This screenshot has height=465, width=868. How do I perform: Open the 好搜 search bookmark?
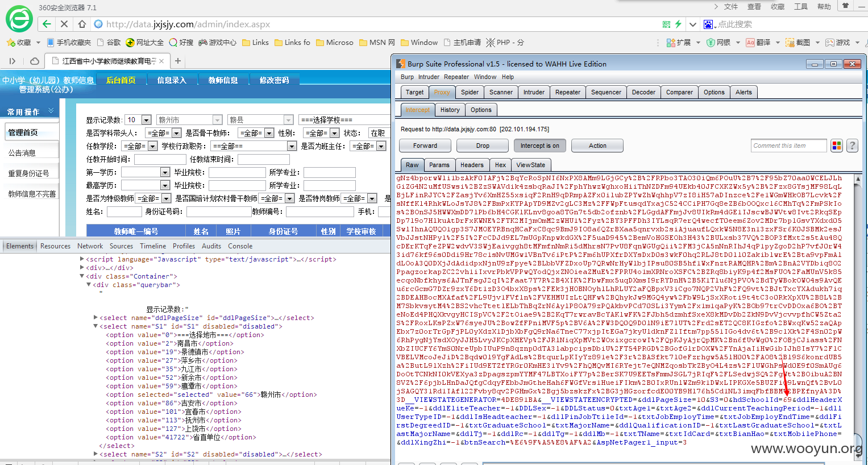(181, 43)
